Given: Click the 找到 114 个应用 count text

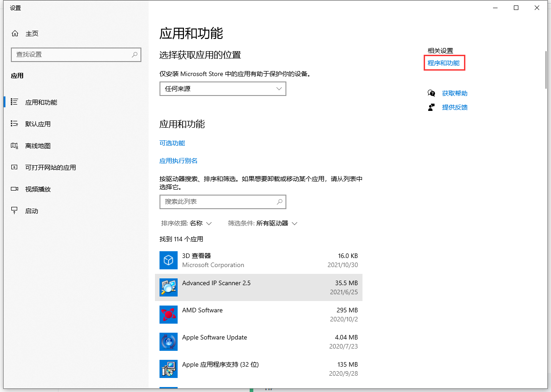Looking at the screenshot, I should (181, 239).
